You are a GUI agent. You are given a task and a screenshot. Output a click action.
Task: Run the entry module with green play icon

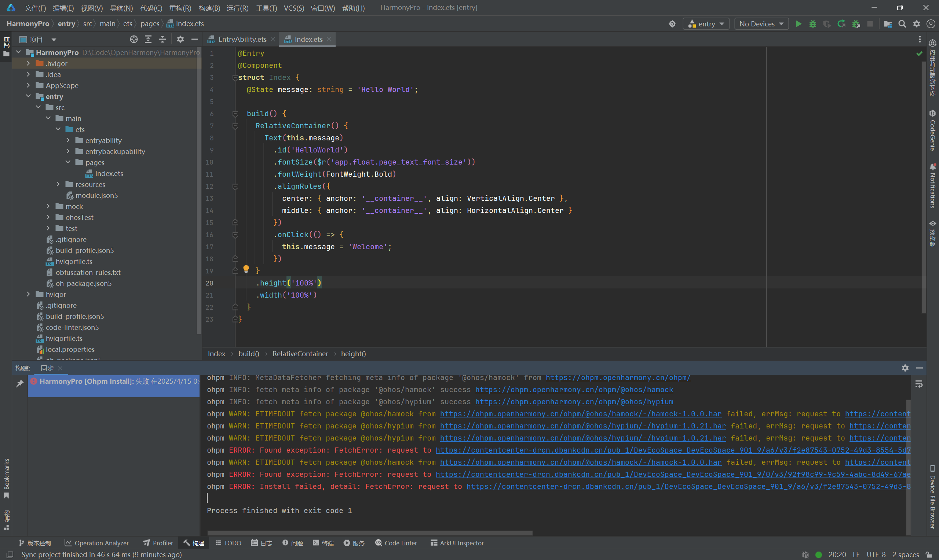click(799, 24)
